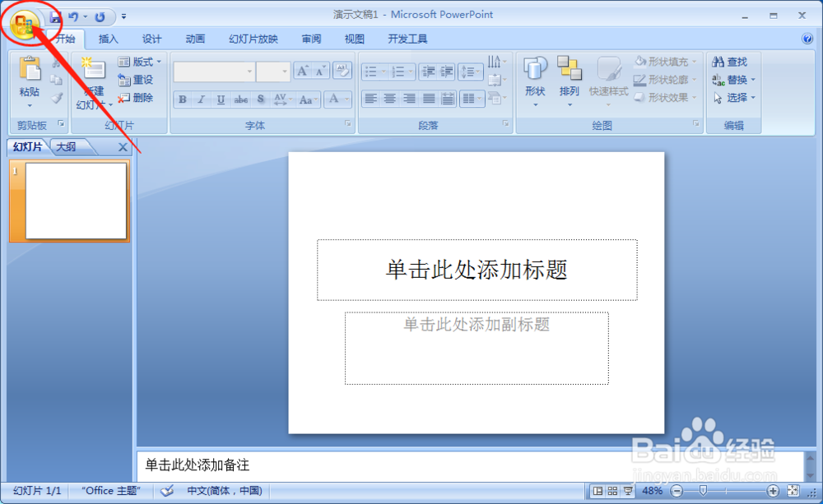This screenshot has height=504, width=823.
Task: Open the Developer ribbon tab
Action: [407, 39]
